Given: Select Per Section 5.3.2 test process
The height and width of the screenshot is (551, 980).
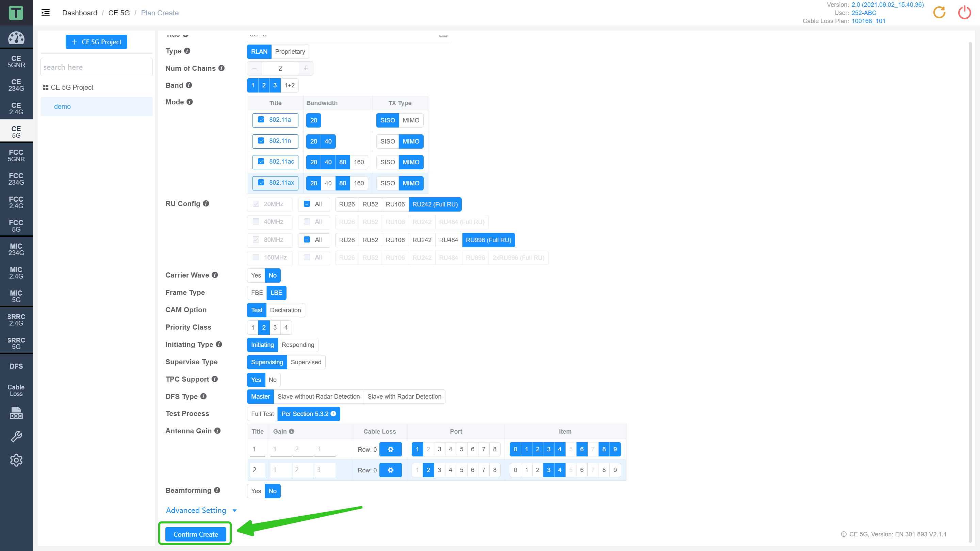Looking at the screenshot, I should coord(306,414).
